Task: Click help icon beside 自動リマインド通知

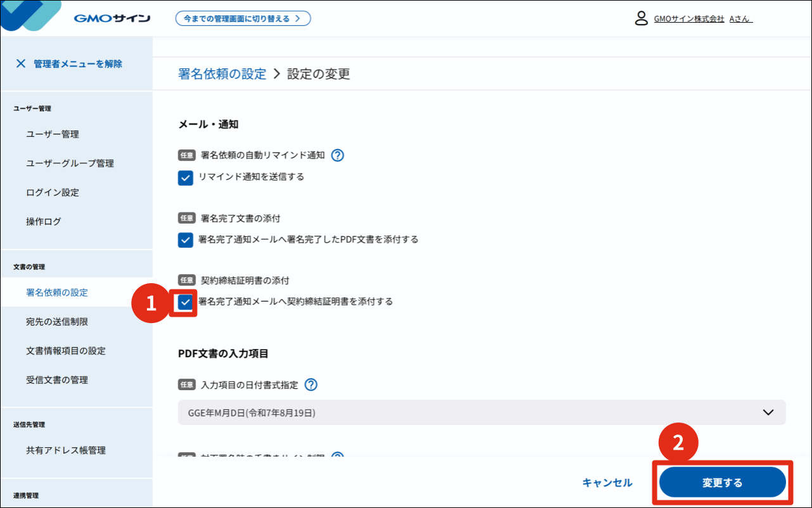Action: pos(338,155)
